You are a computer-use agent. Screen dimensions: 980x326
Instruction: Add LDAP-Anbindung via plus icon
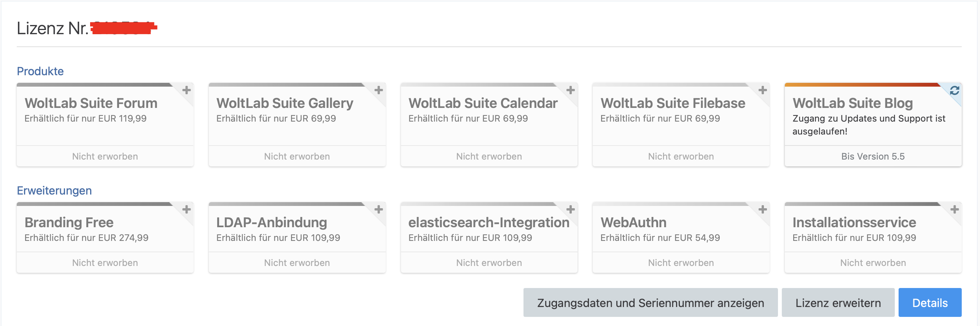379,210
